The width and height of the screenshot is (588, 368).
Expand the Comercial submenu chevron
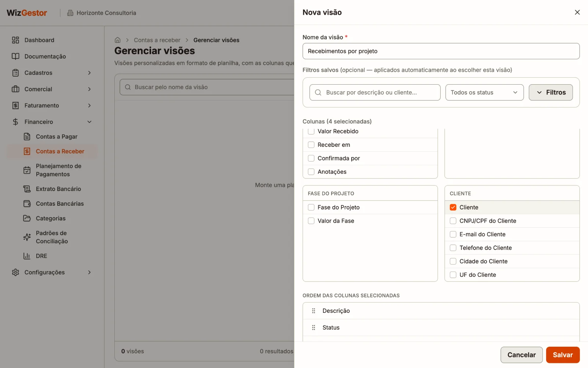[x=89, y=89]
